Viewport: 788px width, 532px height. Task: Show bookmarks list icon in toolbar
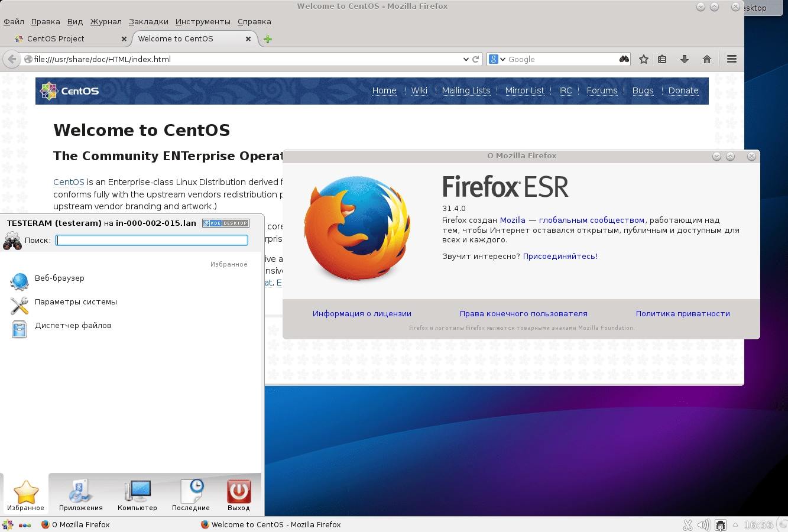coord(662,59)
